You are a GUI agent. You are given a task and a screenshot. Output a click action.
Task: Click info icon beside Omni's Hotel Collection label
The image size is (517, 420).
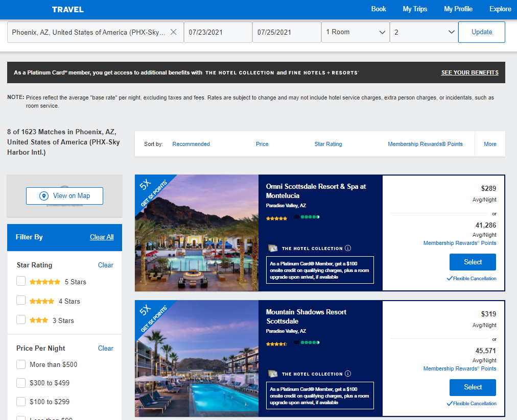coord(348,249)
